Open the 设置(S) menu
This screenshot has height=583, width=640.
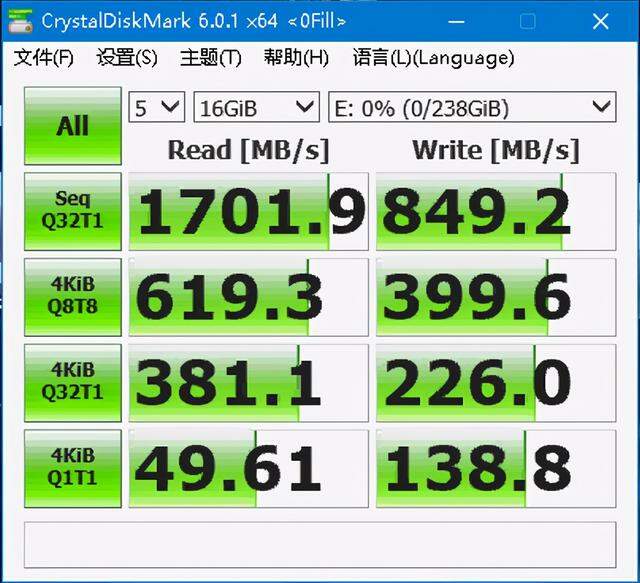click(127, 58)
